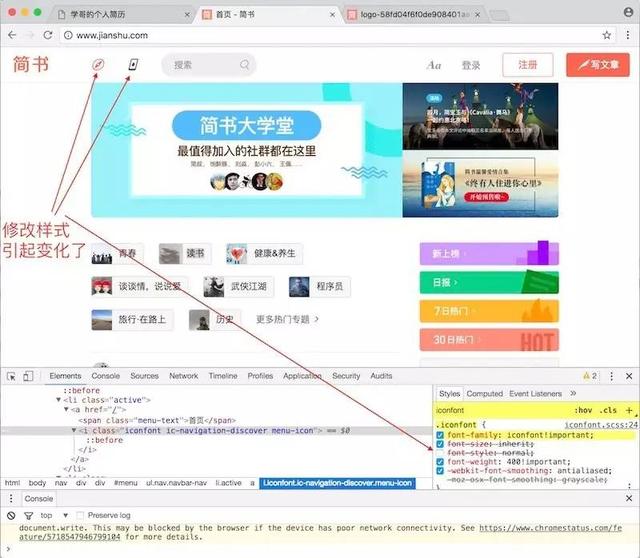640x558 pixels.
Task: Clear console with the ban icon
Action: 11,516
